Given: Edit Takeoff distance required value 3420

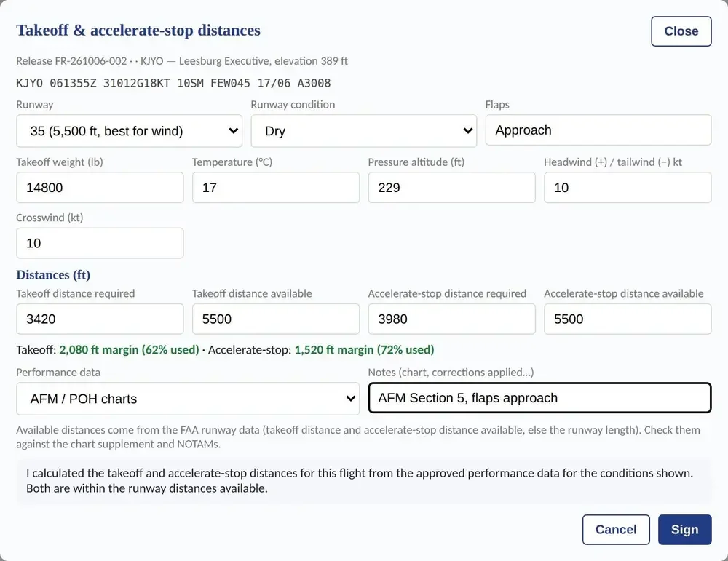Looking at the screenshot, I should [100, 319].
